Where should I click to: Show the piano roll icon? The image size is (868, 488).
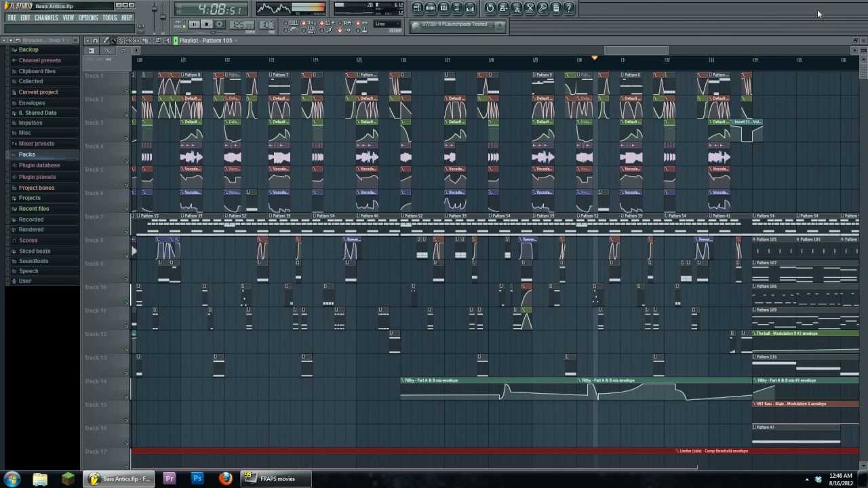(x=443, y=8)
